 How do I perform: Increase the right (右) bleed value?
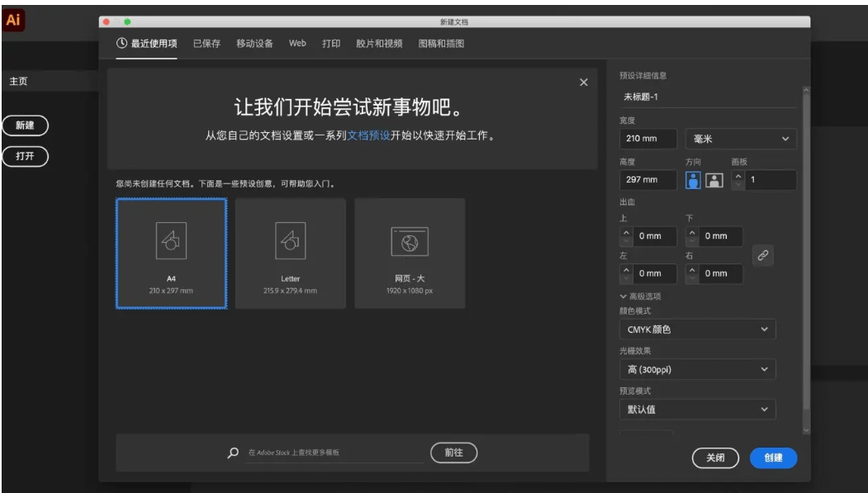[x=692, y=269]
